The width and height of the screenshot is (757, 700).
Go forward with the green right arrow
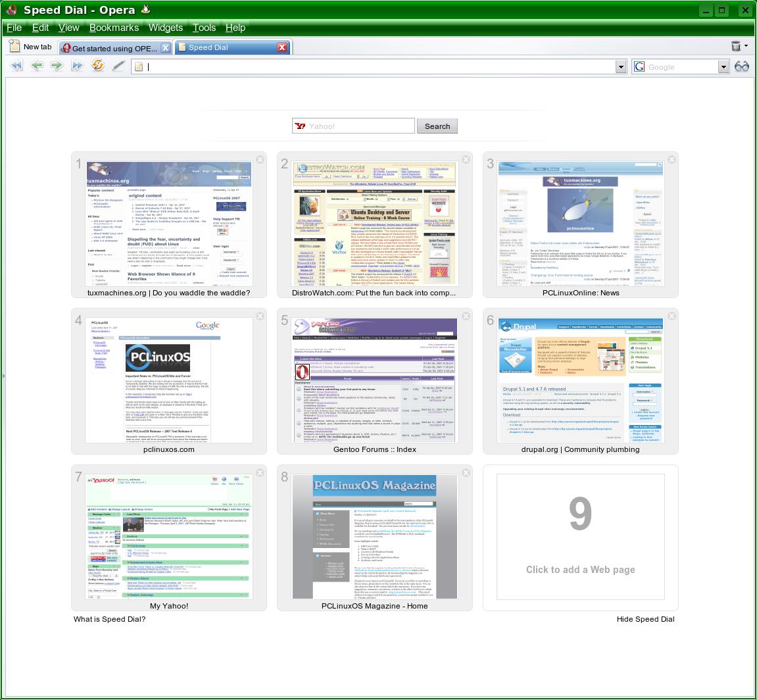pyautogui.click(x=57, y=66)
